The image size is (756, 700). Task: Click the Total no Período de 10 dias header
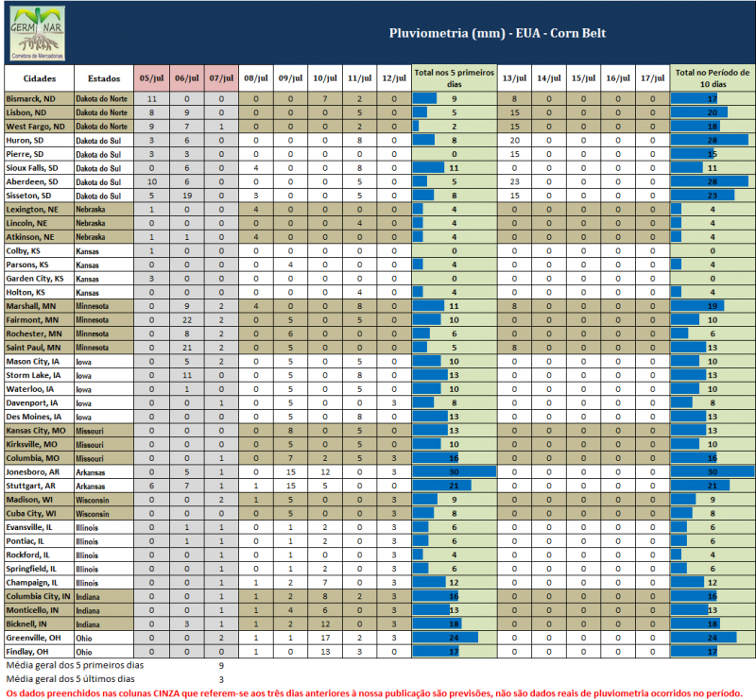tap(712, 78)
